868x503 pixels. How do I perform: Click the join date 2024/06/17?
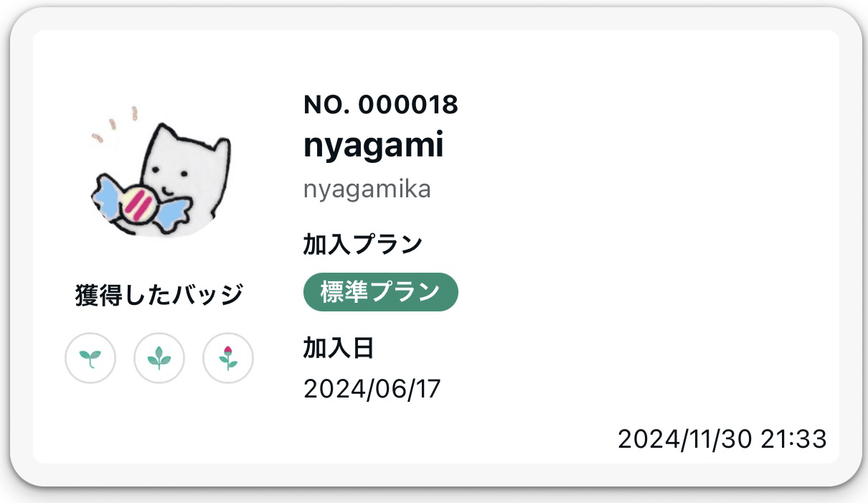pyautogui.click(x=372, y=389)
